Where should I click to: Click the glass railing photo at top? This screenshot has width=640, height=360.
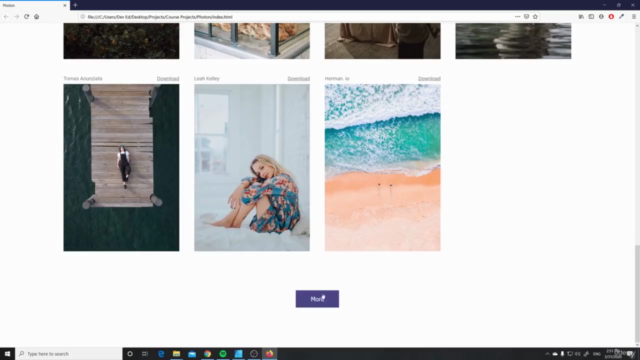252,41
